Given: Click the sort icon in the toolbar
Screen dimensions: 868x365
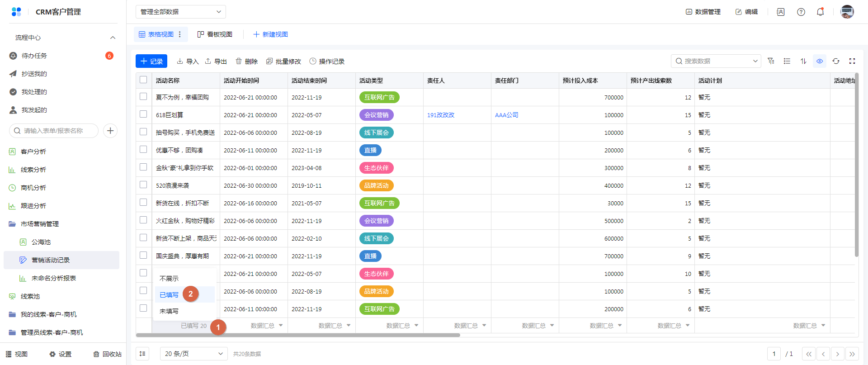Looking at the screenshot, I should coord(803,61).
